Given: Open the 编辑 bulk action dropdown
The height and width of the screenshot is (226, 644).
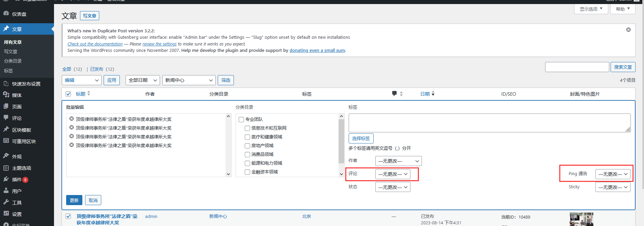Looking at the screenshot, I should click(82, 80).
